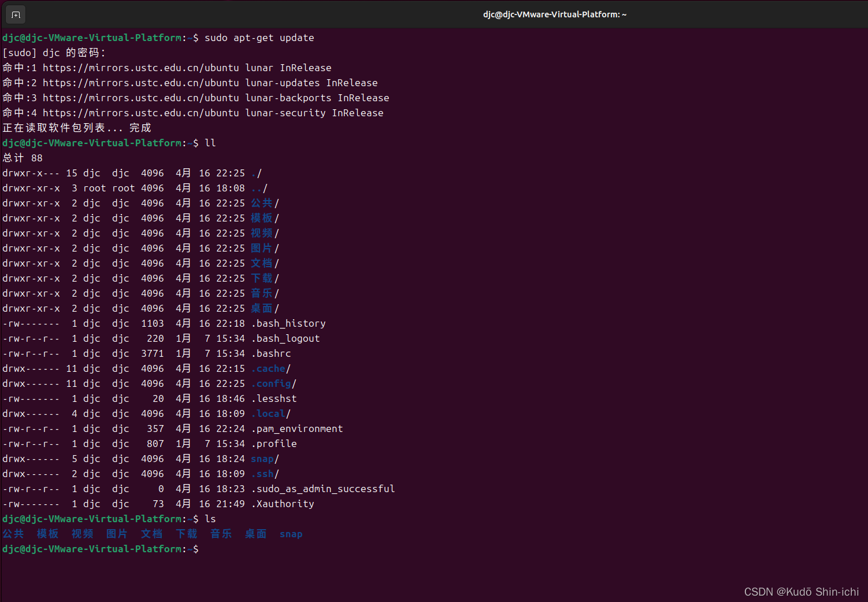Screen dimensions: 868x602
Task: Click the .ssh/ directory name
Action: coord(265,474)
